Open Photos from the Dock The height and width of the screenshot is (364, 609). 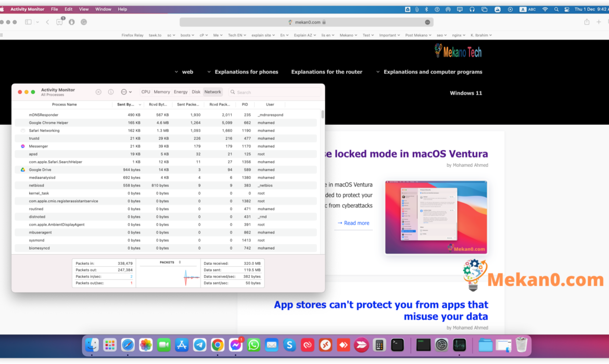click(146, 345)
